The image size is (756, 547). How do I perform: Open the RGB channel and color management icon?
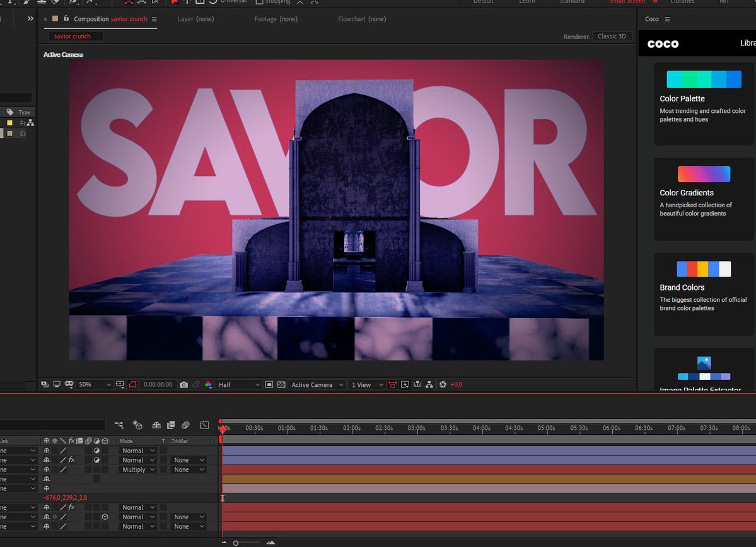click(208, 384)
